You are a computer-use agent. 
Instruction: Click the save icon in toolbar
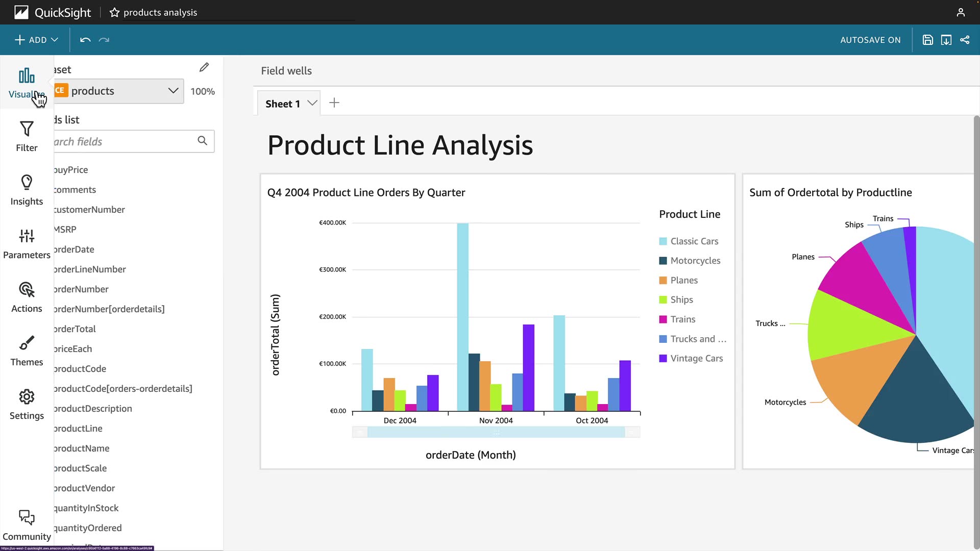pyautogui.click(x=927, y=40)
